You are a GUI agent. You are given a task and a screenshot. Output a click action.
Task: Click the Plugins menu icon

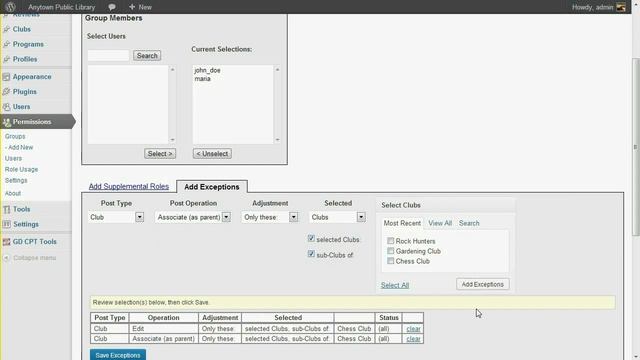pos(7,92)
